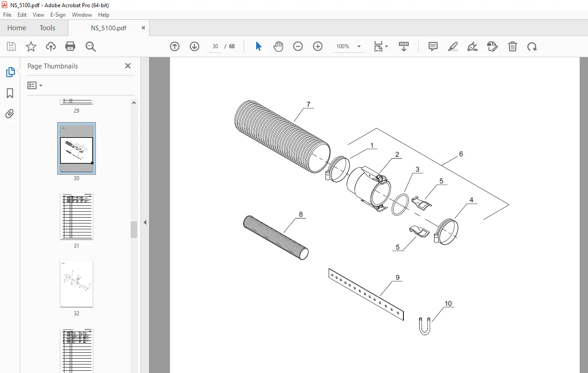This screenshot has width=588, height=373.
Task: Click part label 9 on the diagram
Action: tap(398, 277)
